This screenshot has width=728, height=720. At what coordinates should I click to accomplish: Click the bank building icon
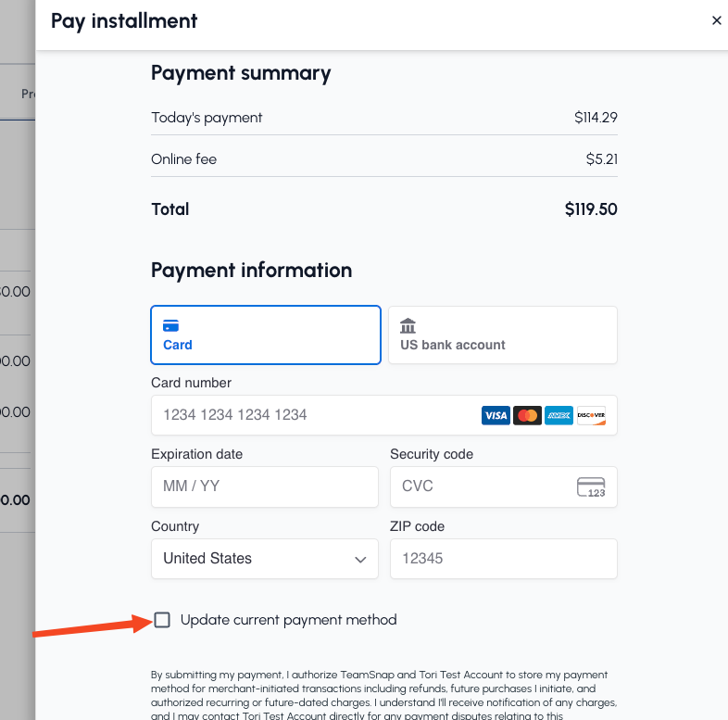pos(408,326)
